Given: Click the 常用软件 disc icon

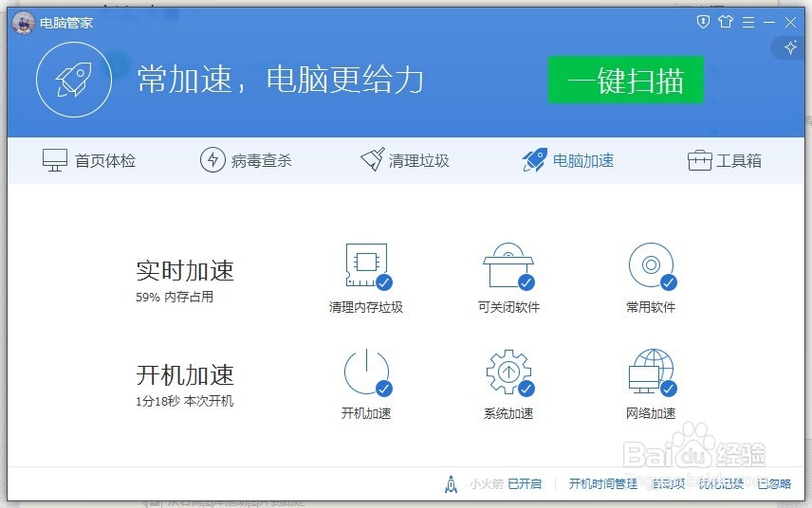Looking at the screenshot, I should (652, 266).
